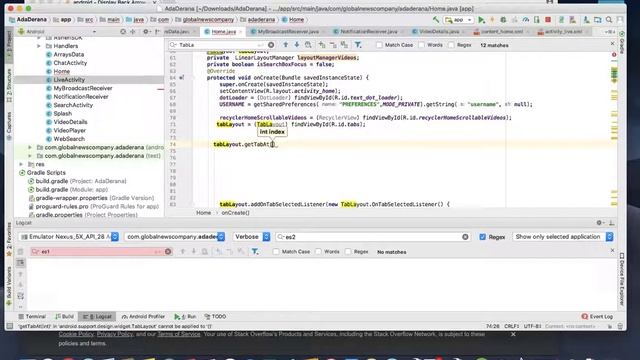Clear the es2 Logcat filter field

(465, 237)
